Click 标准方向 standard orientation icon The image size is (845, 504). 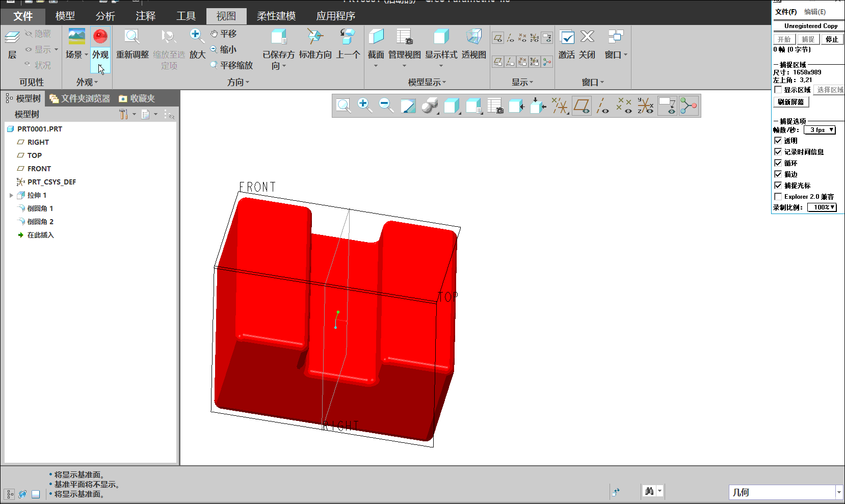[315, 36]
